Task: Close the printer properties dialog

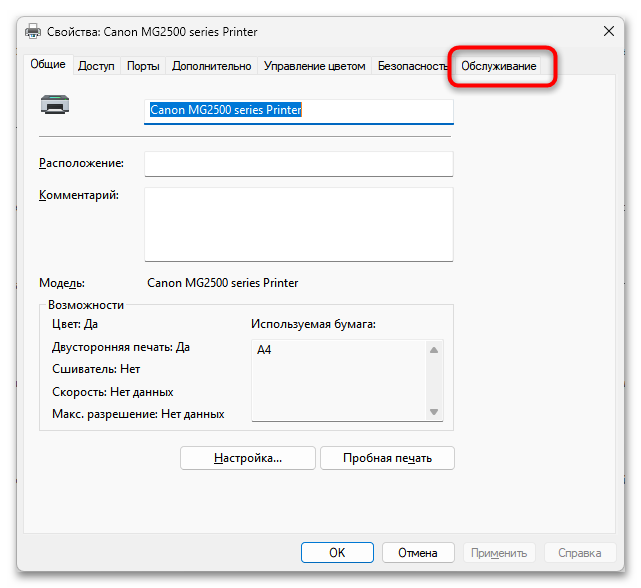Action: (x=609, y=31)
